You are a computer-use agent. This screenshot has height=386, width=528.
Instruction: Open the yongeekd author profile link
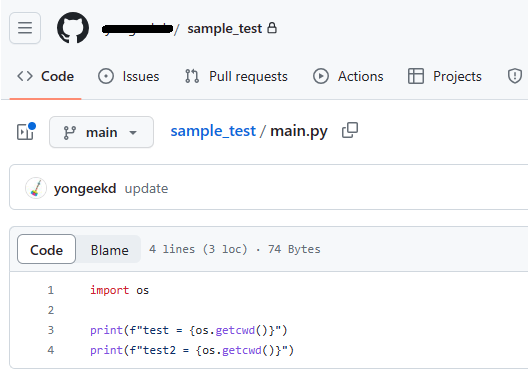pyautogui.click(x=85, y=189)
